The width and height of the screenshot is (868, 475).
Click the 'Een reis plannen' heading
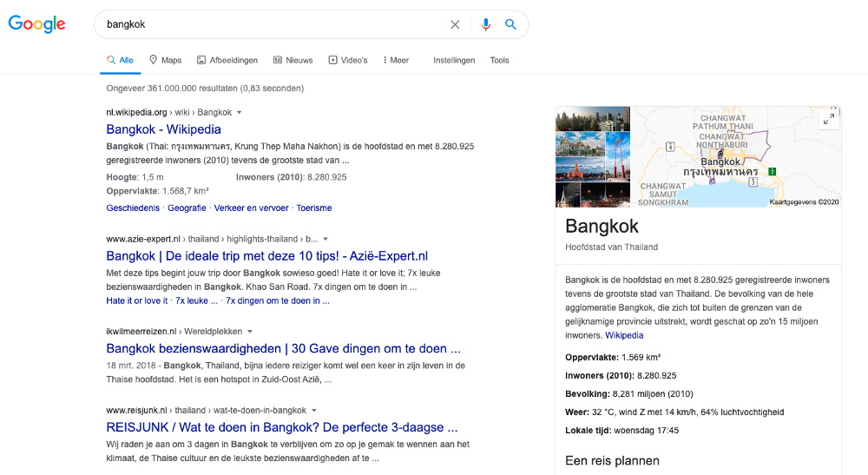612,460
